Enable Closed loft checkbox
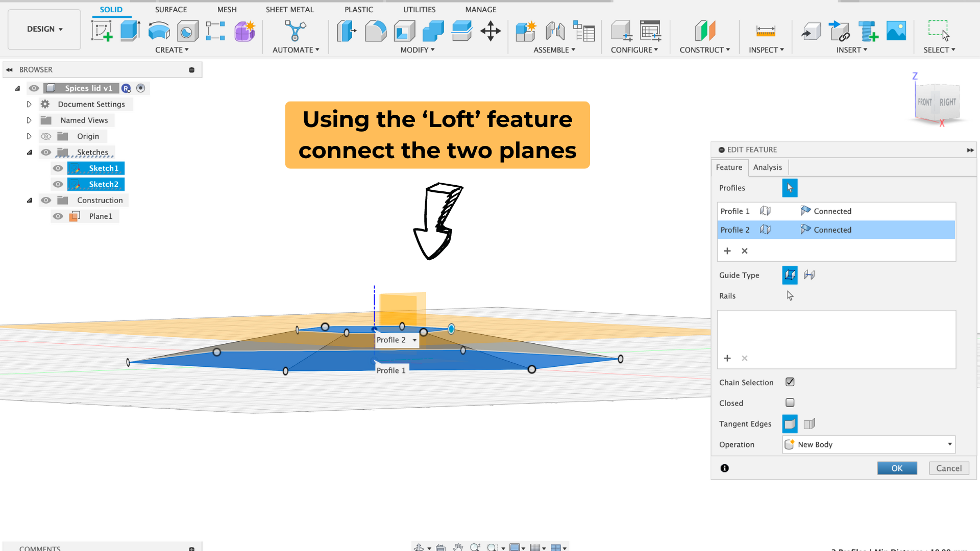Image resolution: width=980 pixels, height=551 pixels. 790,403
